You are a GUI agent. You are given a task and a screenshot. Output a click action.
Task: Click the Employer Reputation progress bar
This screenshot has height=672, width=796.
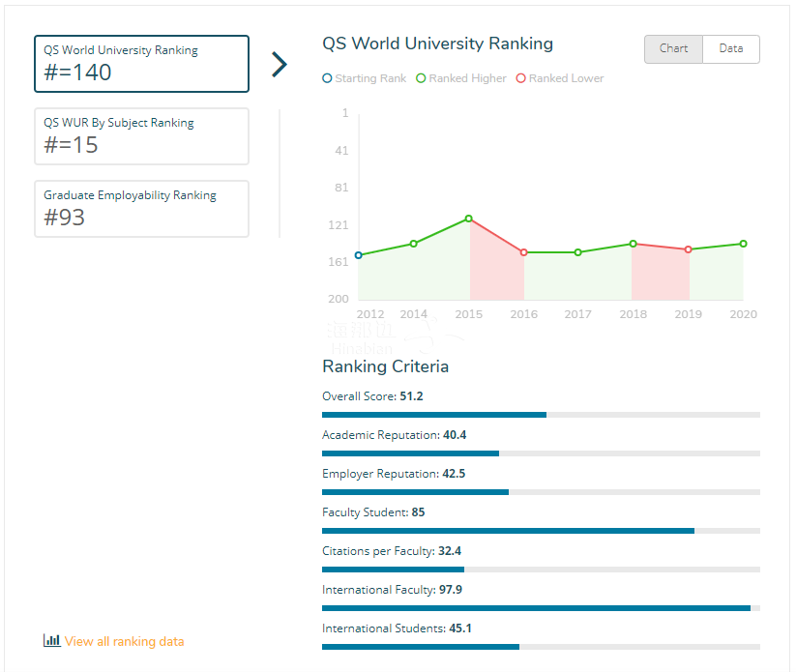click(x=542, y=492)
